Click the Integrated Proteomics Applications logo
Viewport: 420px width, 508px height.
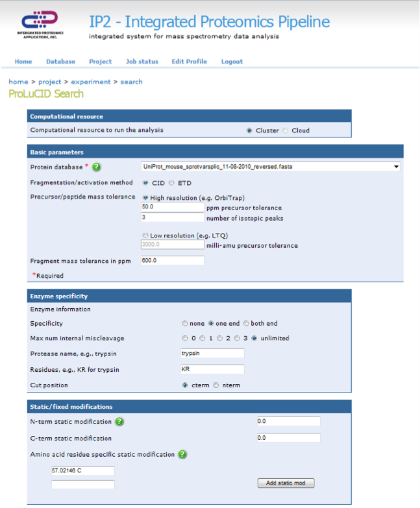point(40,24)
